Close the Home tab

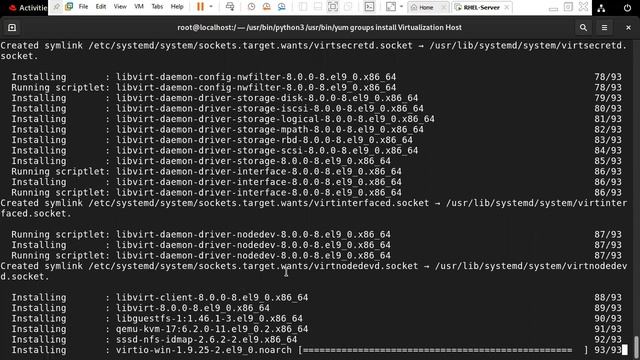[443, 7]
